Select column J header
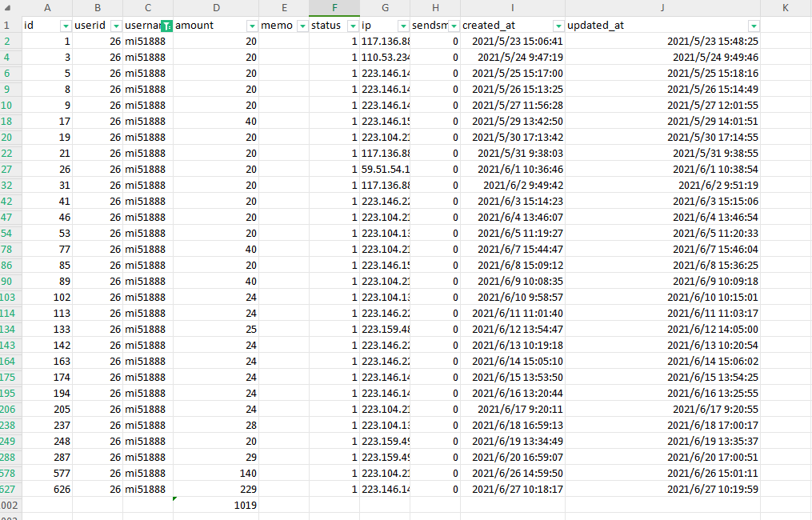This screenshot has width=812, height=520. pos(662,8)
